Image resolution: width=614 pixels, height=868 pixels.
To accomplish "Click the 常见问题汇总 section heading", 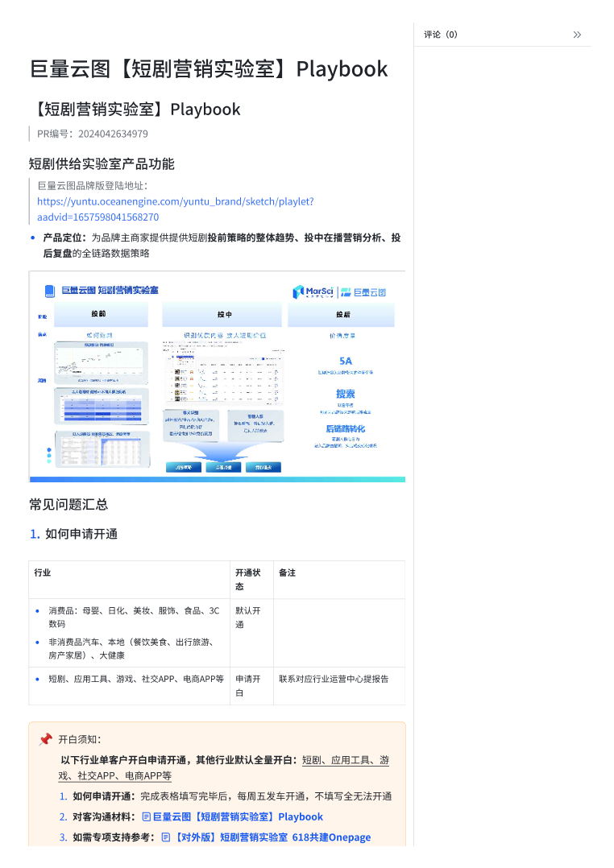I will 68,505.
